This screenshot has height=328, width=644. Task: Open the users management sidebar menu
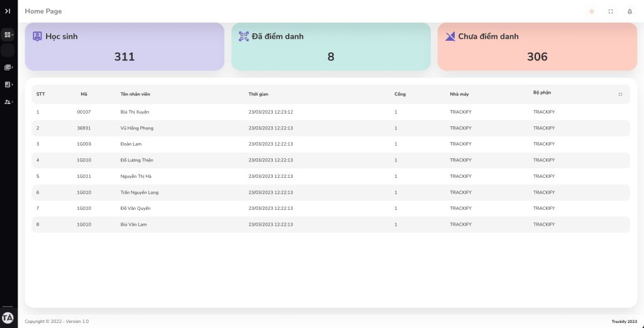(8, 102)
